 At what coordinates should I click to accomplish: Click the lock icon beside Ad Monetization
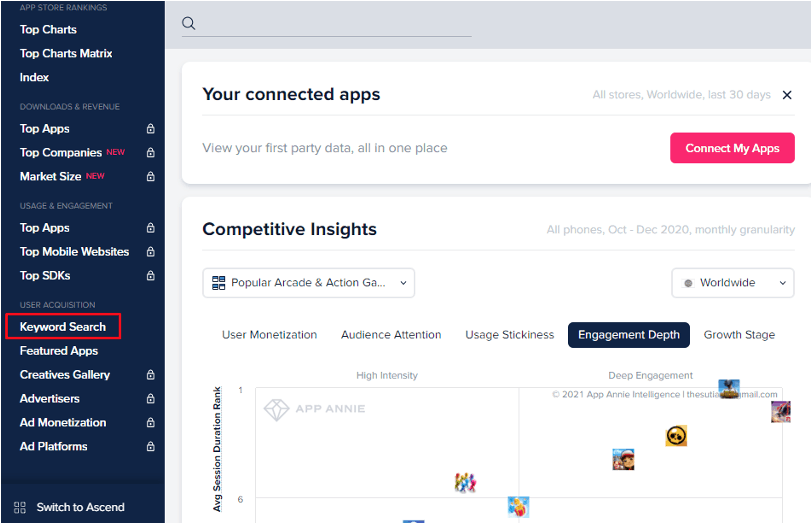point(151,423)
